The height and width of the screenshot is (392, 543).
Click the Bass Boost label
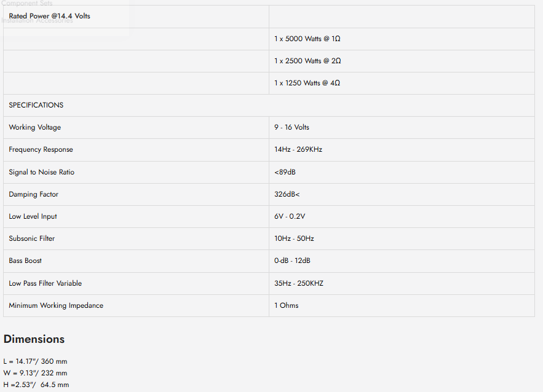(25, 261)
